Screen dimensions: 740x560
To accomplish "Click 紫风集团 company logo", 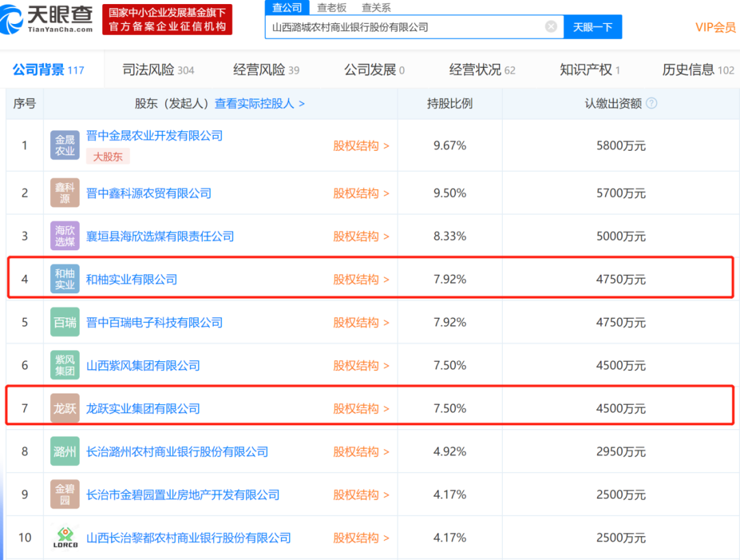I will pyautogui.click(x=64, y=365).
